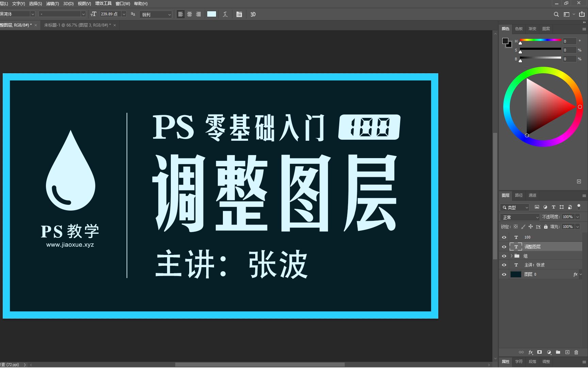This screenshot has height=368, width=588.
Task: Open the anti-aliasing 锐利 dropdown
Action: pos(156,14)
